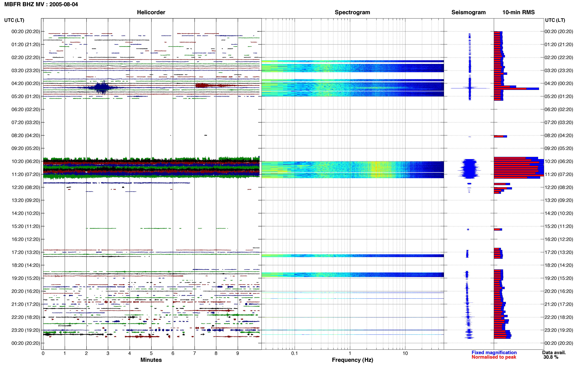Click right time label '22:20 (18:20)'
This screenshot has width=588, height=368.
point(559,317)
